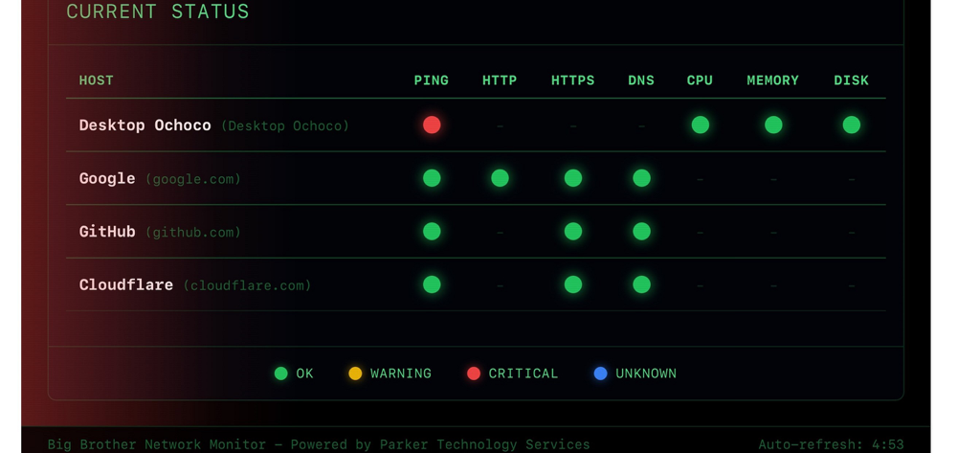Click the CRITICAL legend label
Image resolution: width=980 pixels, height=453 pixels.
[x=523, y=374]
